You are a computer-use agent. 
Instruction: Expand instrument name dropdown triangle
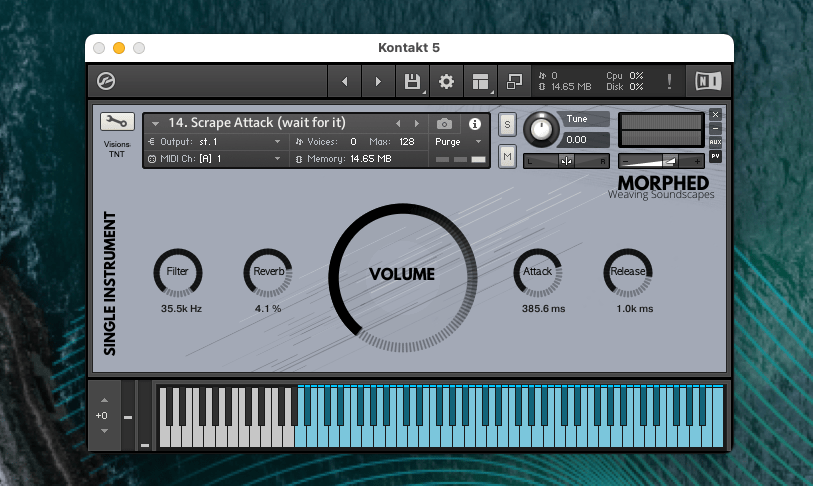[x=155, y=124]
